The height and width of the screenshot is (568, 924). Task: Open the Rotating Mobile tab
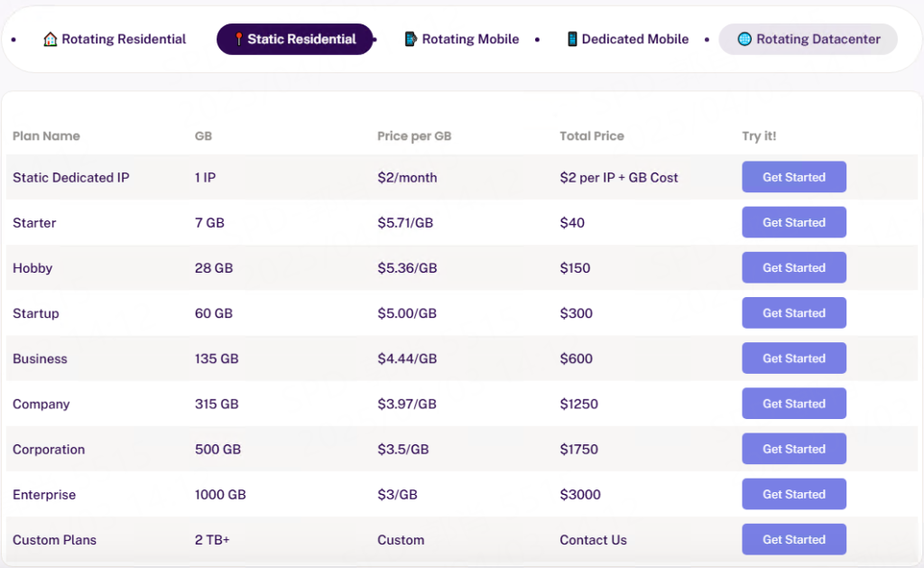point(470,40)
